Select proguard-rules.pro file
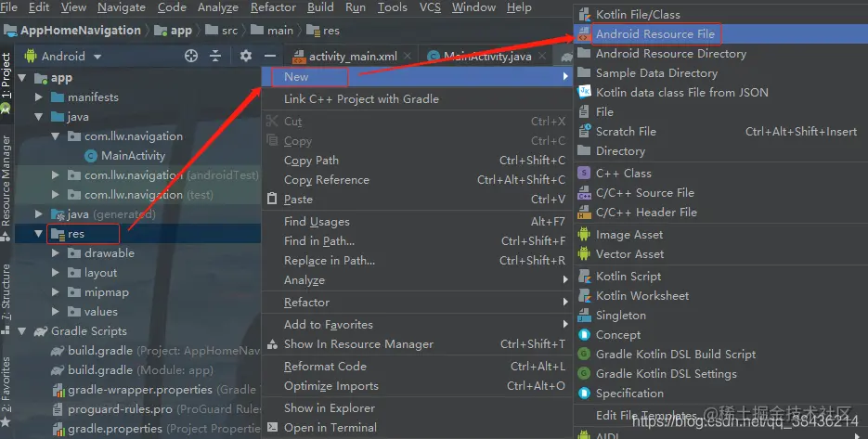868x439 pixels. point(156,409)
